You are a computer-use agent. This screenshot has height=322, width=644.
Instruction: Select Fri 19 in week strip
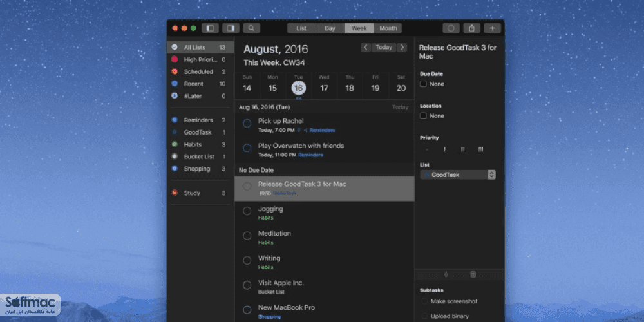point(375,86)
